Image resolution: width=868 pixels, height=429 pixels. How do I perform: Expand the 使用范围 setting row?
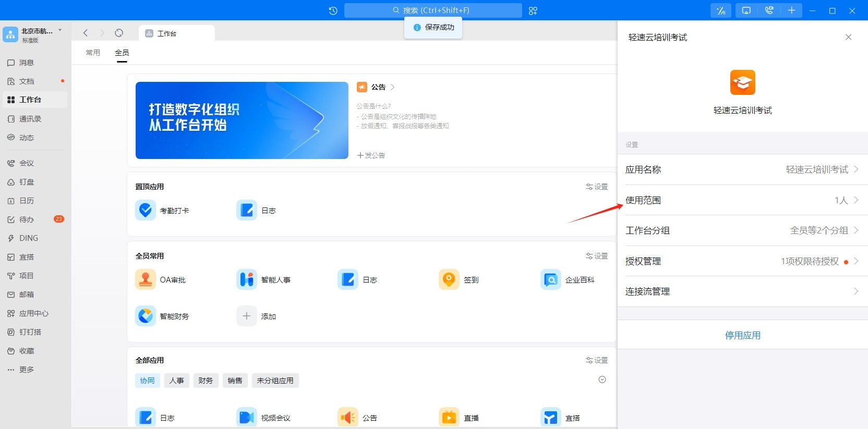tap(742, 200)
